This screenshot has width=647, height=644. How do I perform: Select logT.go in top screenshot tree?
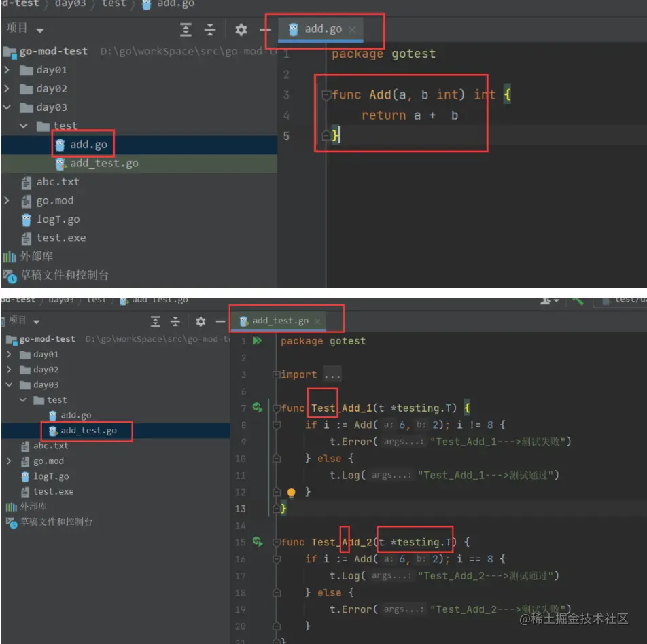(x=51, y=219)
